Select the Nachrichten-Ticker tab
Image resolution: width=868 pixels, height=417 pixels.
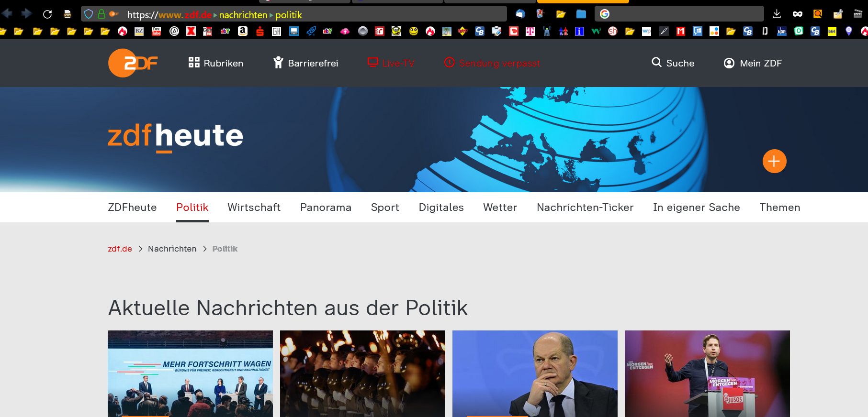tap(585, 208)
